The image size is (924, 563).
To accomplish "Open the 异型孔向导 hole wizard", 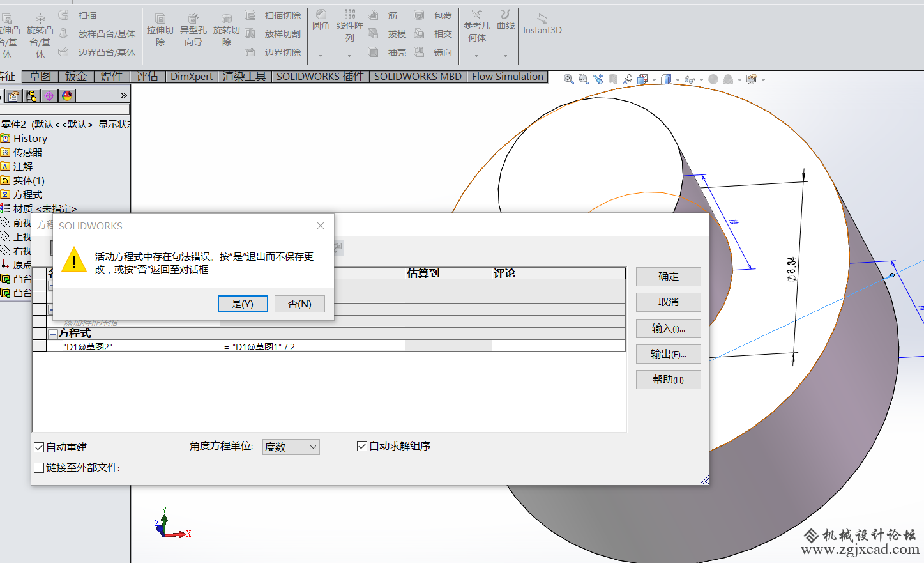I will tap(193, 29).
